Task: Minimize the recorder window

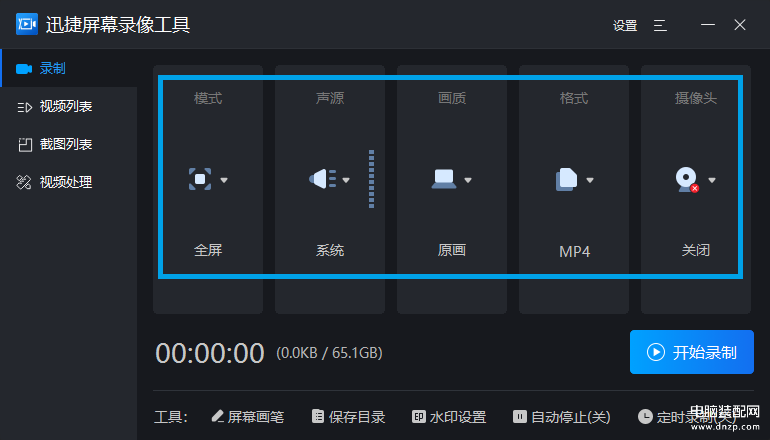Action: pos(708,25)
